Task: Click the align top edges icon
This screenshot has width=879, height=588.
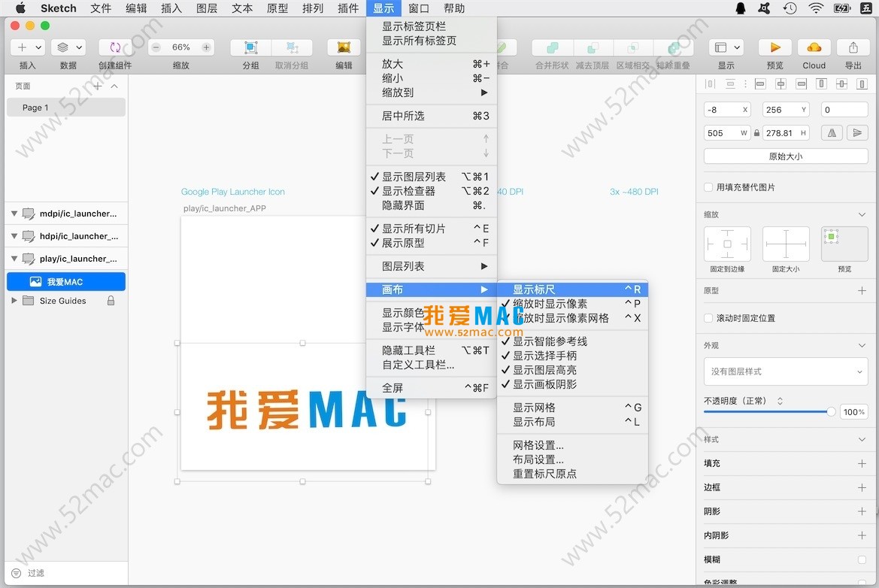Action: pyautogui.click(x=821, y=84)
